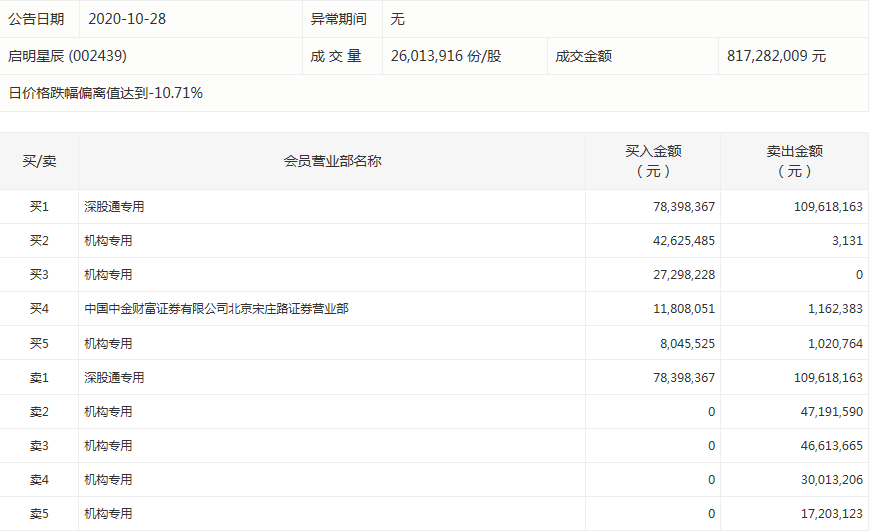Open 机构专用 in the 买2 row
Viewport: 871px width, 532px height.
pyautogui.click(x=108, y=241)
